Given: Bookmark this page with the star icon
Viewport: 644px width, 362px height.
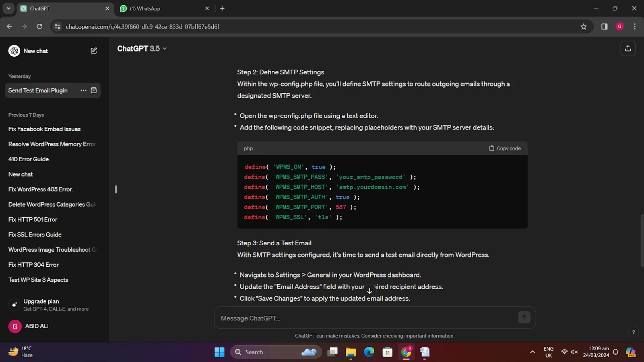Looking at the screenshot, I should 584,27.
